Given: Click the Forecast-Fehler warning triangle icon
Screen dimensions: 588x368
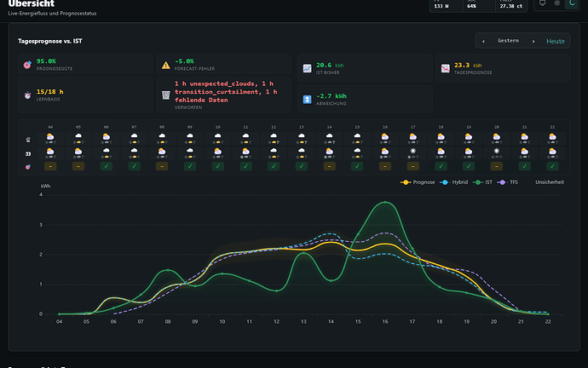Looking at the screenshot, I should 166,66.
